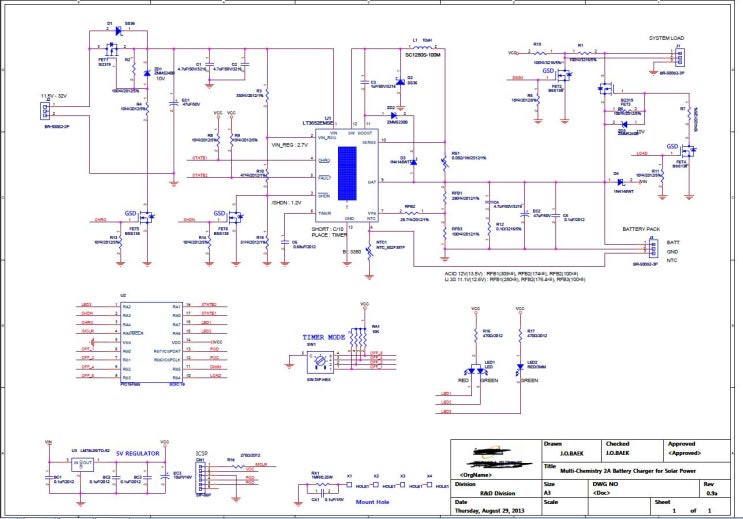The image size is (743, 519).
Task: Select the SHORT : C/10 note
Action: click(x=327, y=229)
